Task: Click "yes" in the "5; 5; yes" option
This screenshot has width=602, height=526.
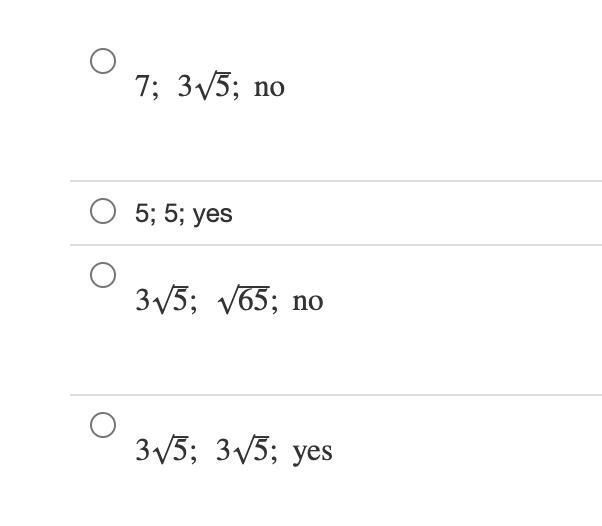Action: coord(213,213)
